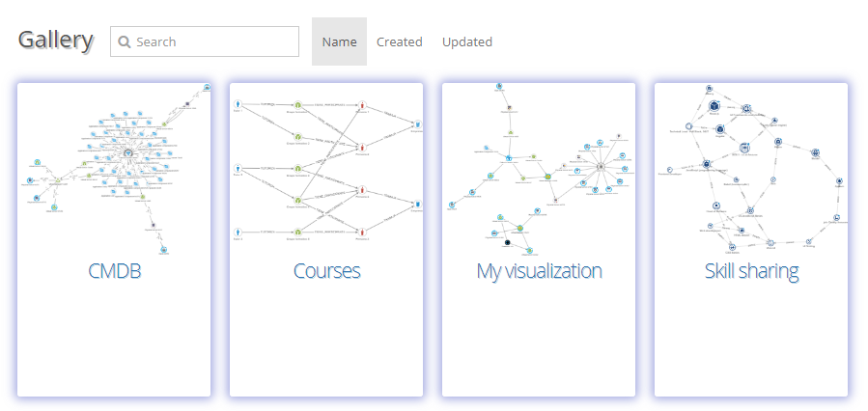Screen dimensions: 868x411
Task: Click the central hub node in CMDB graph
Action: pyautogui.click(x=127, y=152)
